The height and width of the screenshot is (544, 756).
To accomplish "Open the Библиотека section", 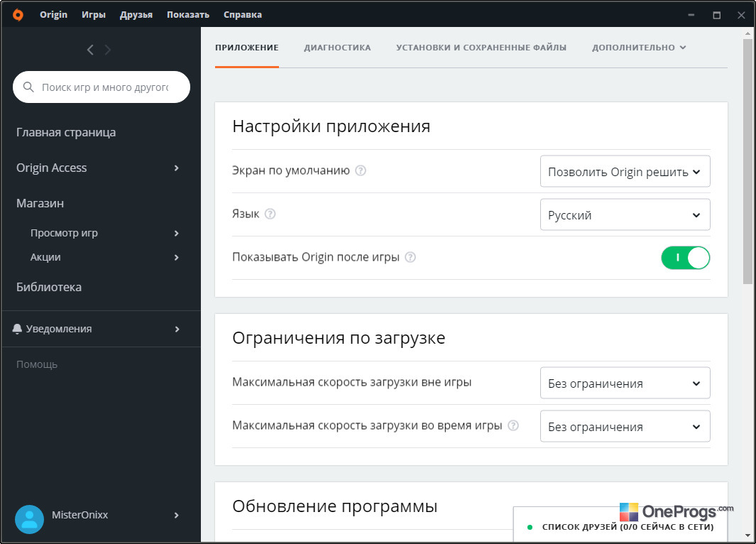I will point(49,287).
